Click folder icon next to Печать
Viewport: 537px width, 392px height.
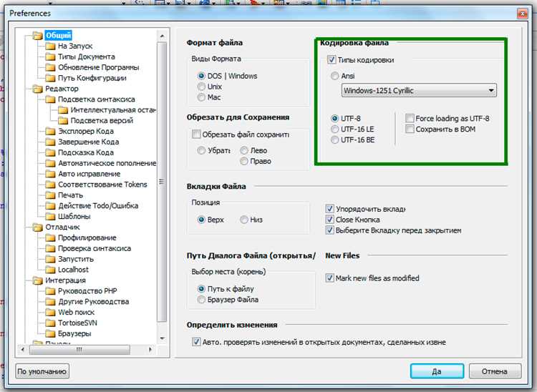[x=50, y=195]
